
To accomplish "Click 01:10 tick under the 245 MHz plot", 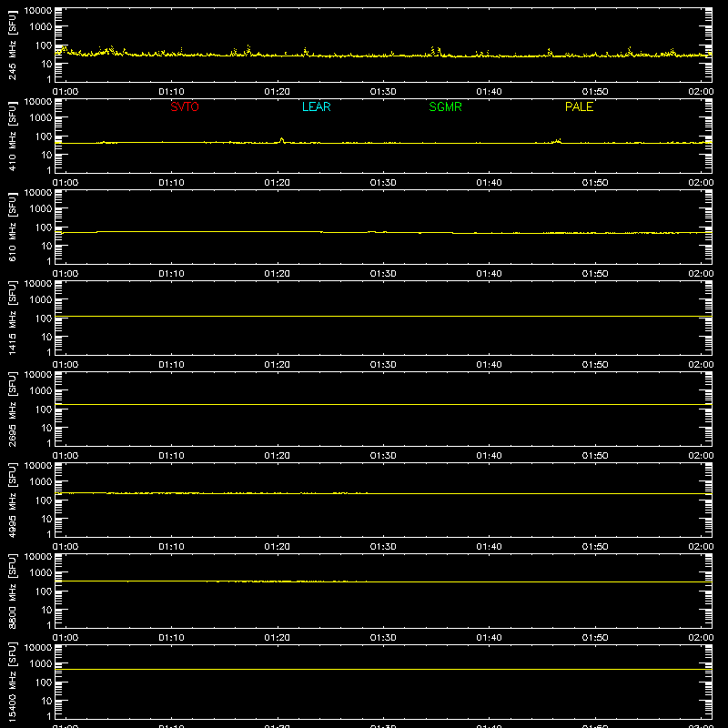I will point(171,92).
